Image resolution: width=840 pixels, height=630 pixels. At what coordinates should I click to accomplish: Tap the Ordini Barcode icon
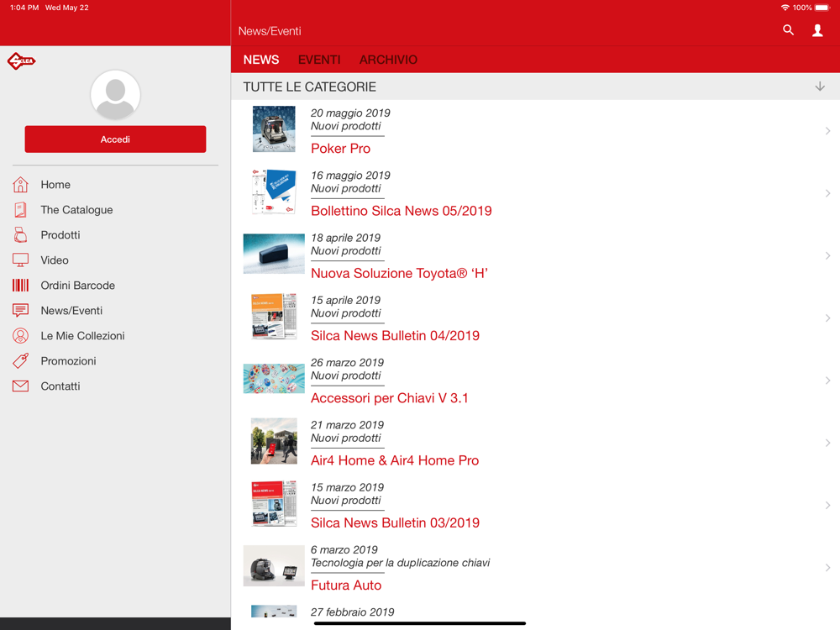coord(21,286)
